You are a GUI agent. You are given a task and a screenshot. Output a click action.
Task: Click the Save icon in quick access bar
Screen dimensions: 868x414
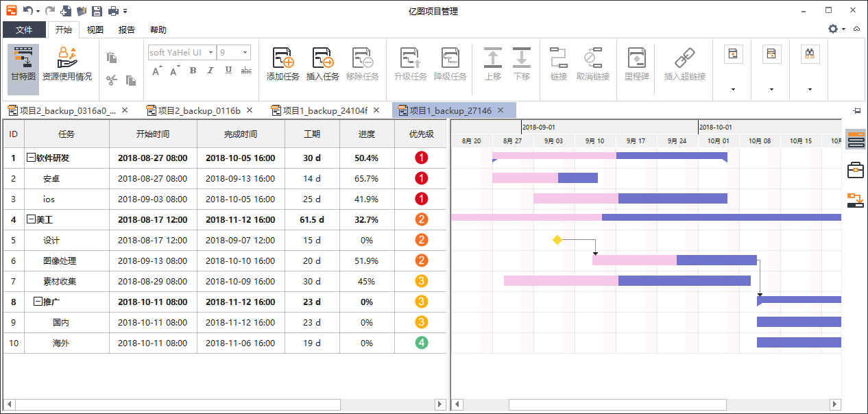tap(97, 11)
